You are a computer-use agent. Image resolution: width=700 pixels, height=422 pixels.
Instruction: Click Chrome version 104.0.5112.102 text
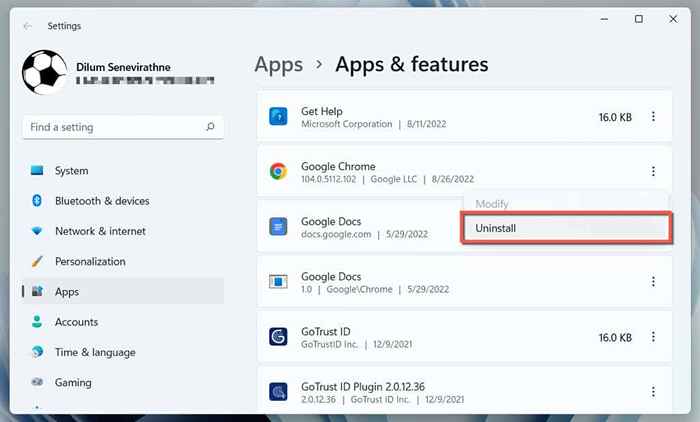[329, 179]
